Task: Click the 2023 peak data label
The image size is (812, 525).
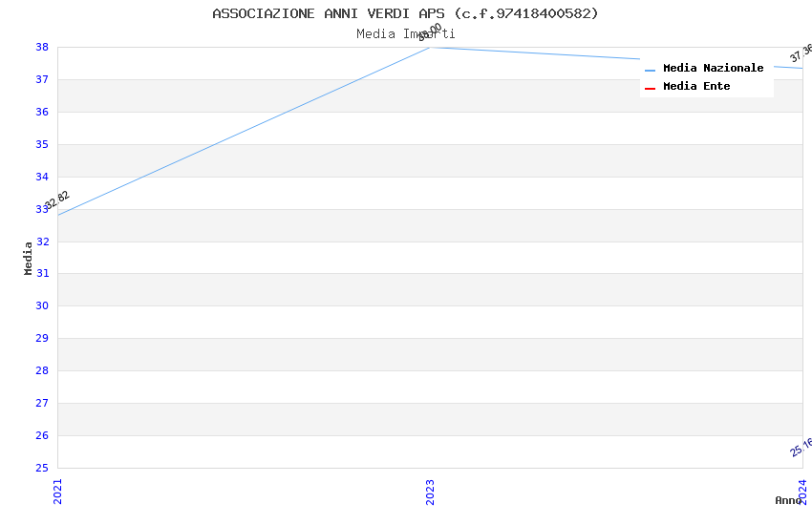Action: click(430, 32)
